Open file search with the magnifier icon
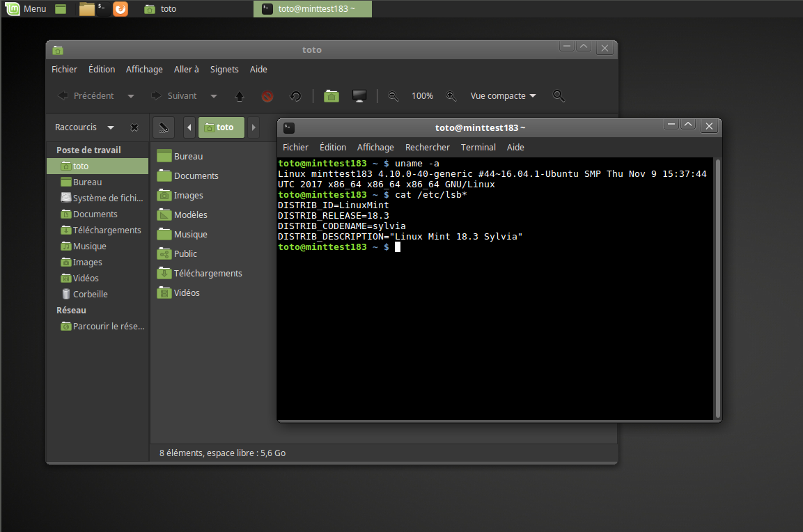Image resolution: width=803 pixels, height=532 pixels. point(559,96)
